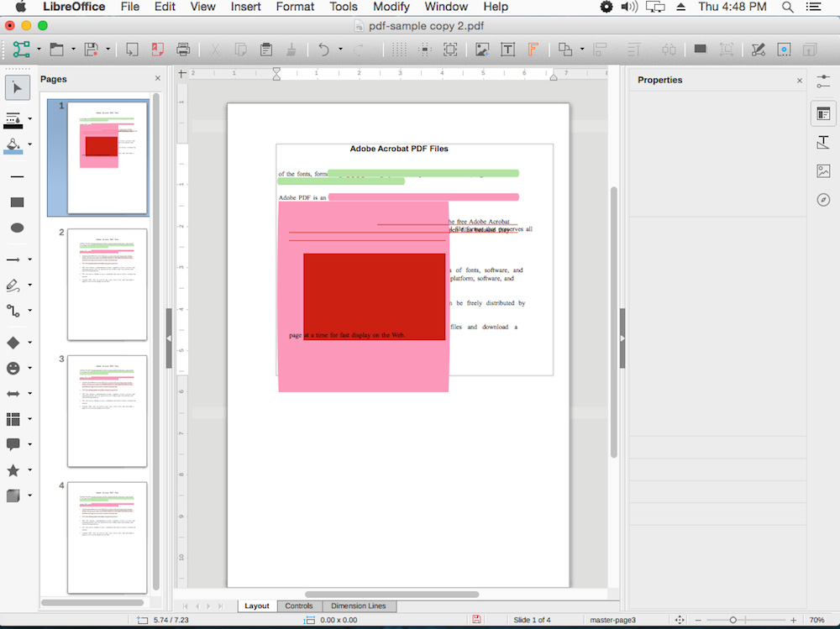
Task: Open the New document dropdown arrow
Action: 39,50
